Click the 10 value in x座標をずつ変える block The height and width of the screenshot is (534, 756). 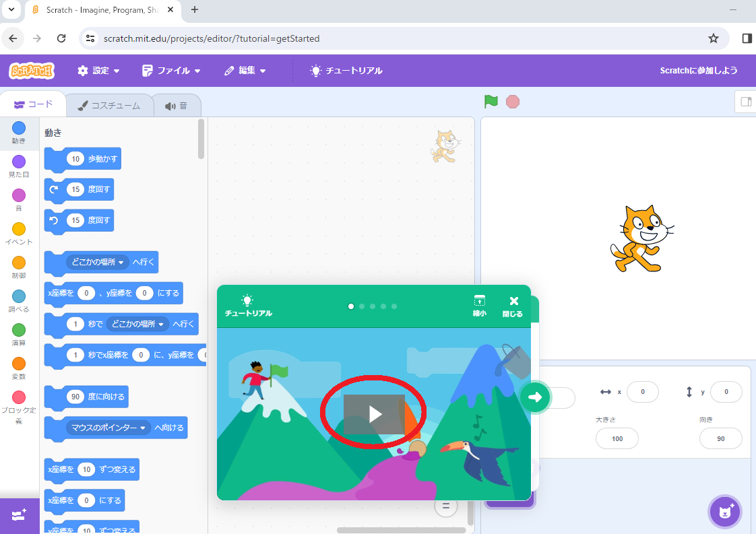(x=86, y=469)
